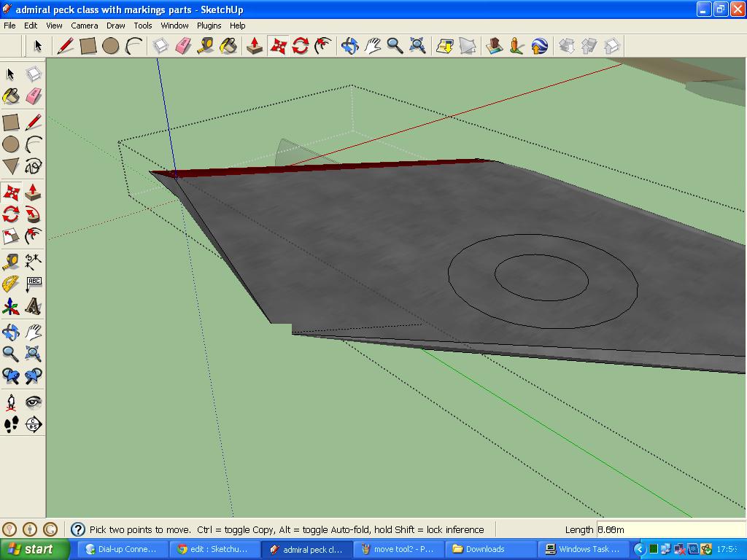
Task: Pick Protractor tool in left toolbar
Action: [x=11, y=284]
